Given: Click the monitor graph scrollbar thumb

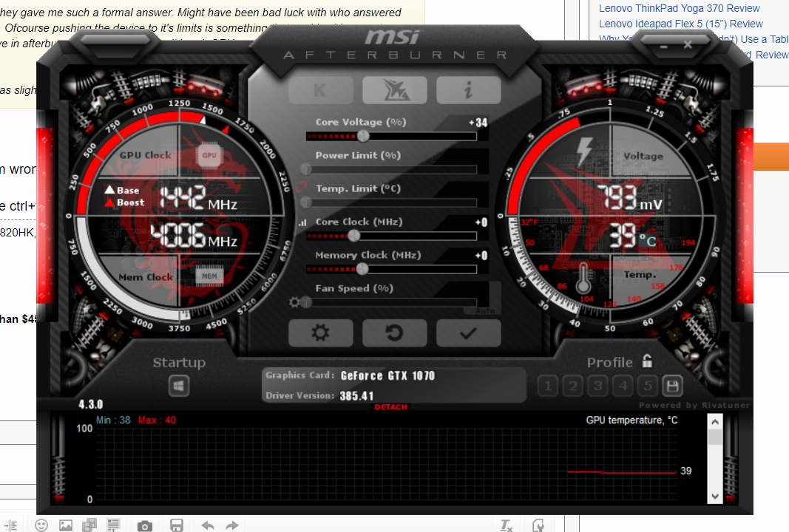Looking at the screenshot, I should pos(714,437).
